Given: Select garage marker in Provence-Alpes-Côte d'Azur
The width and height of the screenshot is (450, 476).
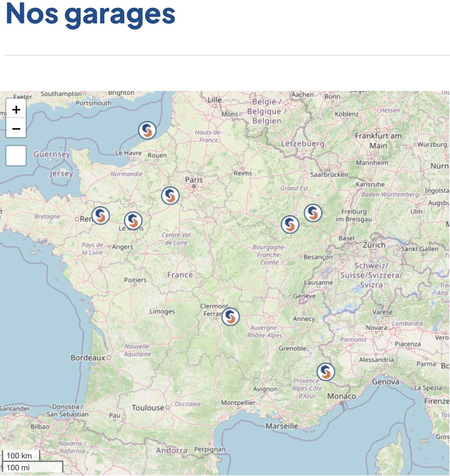Looking at the screenshot, I should 326,372.
